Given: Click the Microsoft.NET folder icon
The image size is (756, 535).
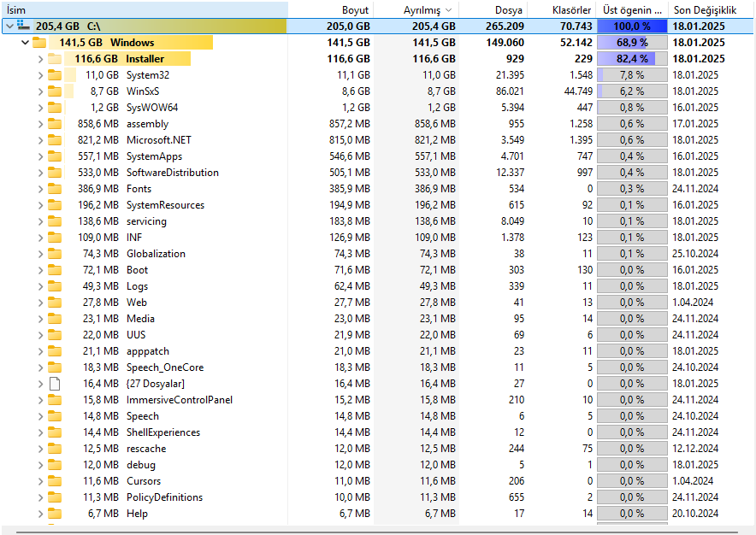Looking at the screenshot, I should point(55,140).
